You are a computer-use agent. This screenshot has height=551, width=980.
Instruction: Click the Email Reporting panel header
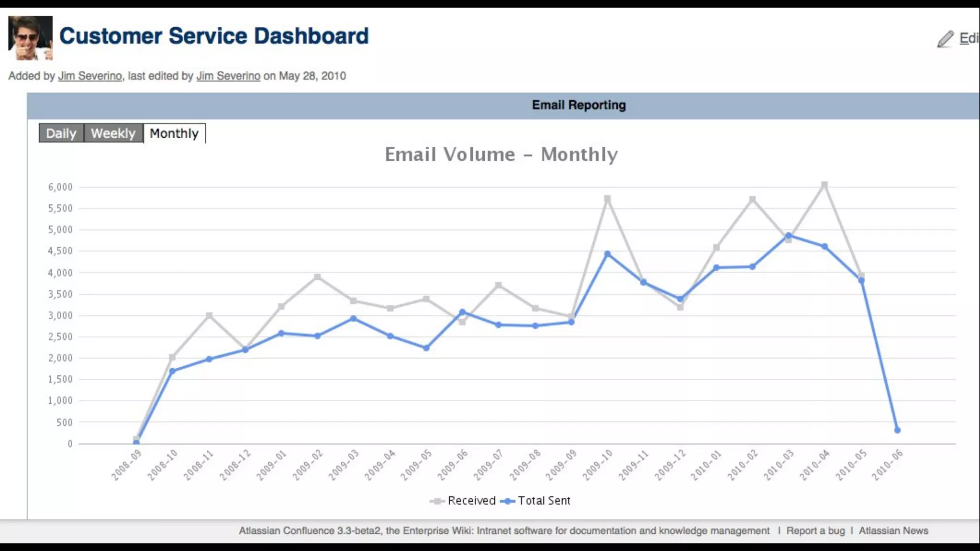(579, 105)
